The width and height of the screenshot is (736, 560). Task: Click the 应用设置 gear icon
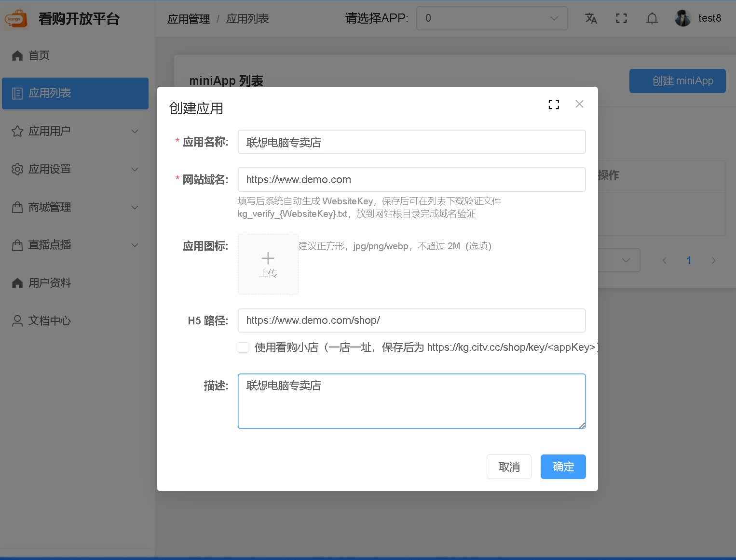[17, 169]
